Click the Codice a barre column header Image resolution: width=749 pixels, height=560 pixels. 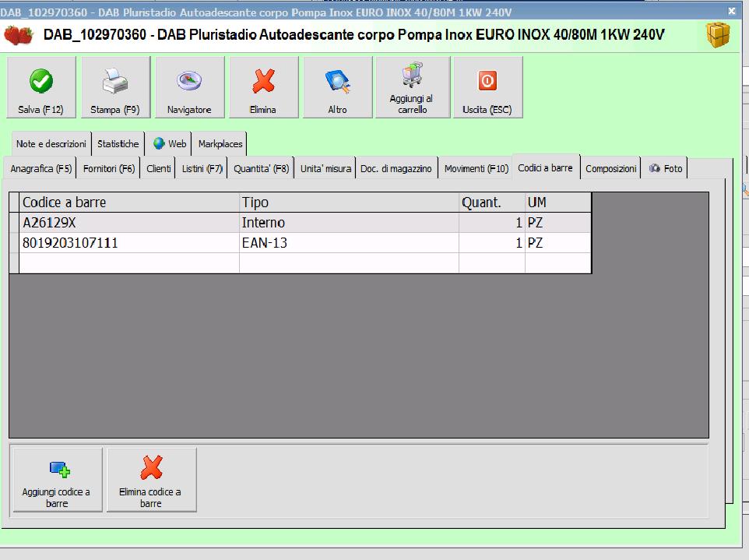pos(129,203)
